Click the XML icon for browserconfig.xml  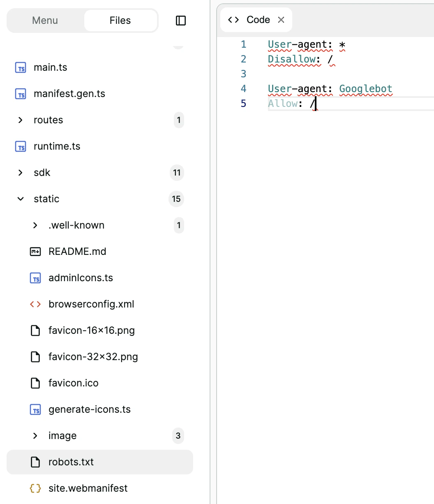(x=35, y=304)
